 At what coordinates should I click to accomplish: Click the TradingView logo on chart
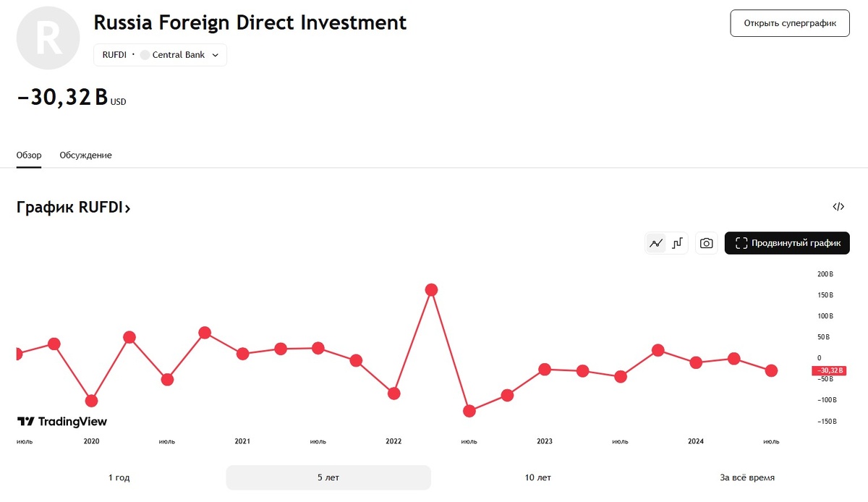tap(62, 422)
